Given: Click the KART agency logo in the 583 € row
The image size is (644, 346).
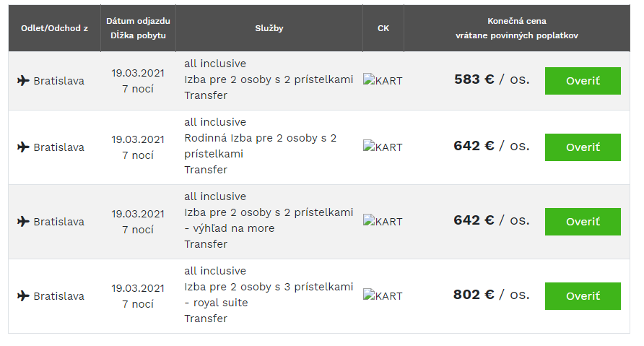Looking at the screenshot, I should tap(383, 80).
